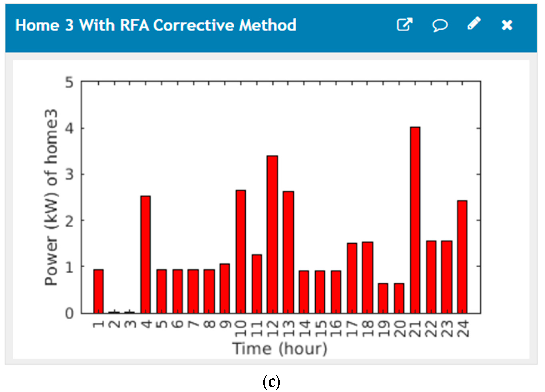Screen dimensions: 545x392
Task: Click the bar at hour 22
Action: click(x=431, y=277)
